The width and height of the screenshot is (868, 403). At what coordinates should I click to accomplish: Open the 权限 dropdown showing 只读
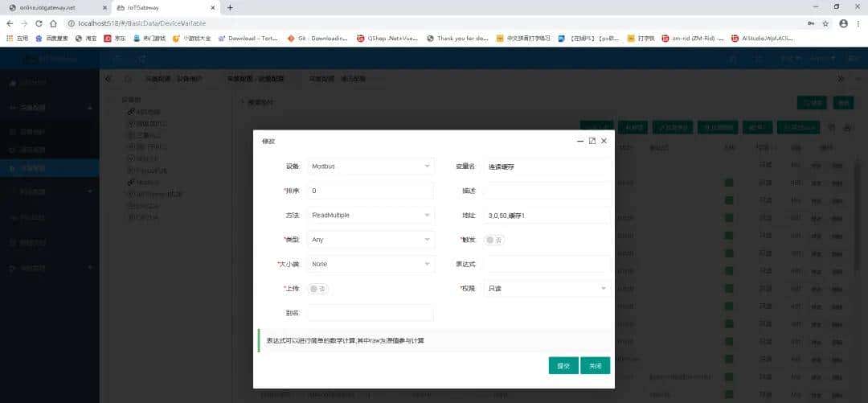tap(547, 288)
